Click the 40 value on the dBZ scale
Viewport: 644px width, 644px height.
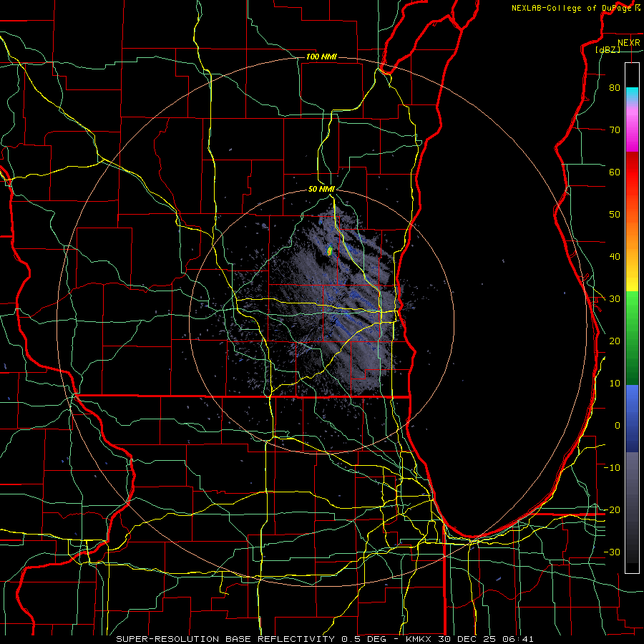(615, 257)
